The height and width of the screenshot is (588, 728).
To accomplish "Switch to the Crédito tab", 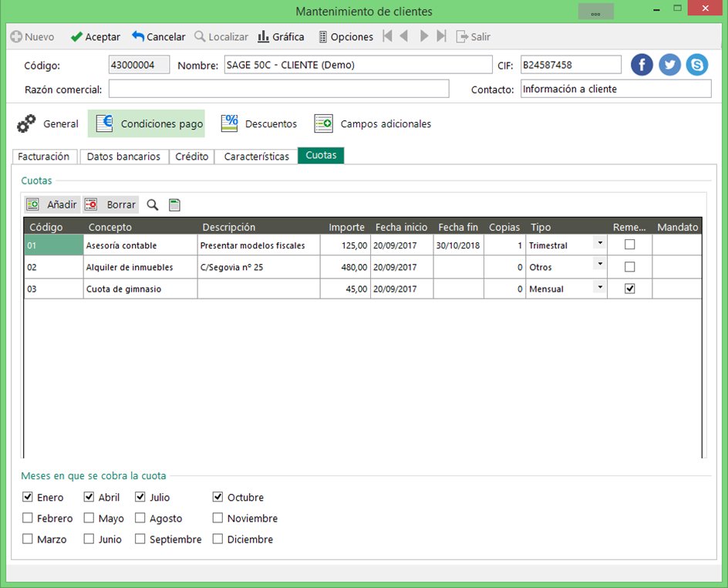I will [192, 157].
